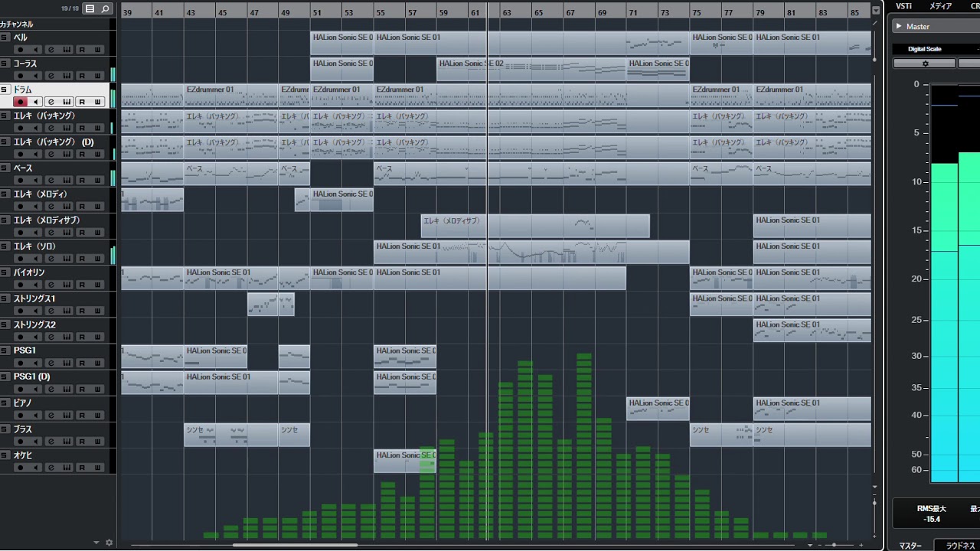Screen dimensions: 980x551
Task: Click bar 75 on the timeline ruler
Action: pyautogui.click(x=696, y=12)
